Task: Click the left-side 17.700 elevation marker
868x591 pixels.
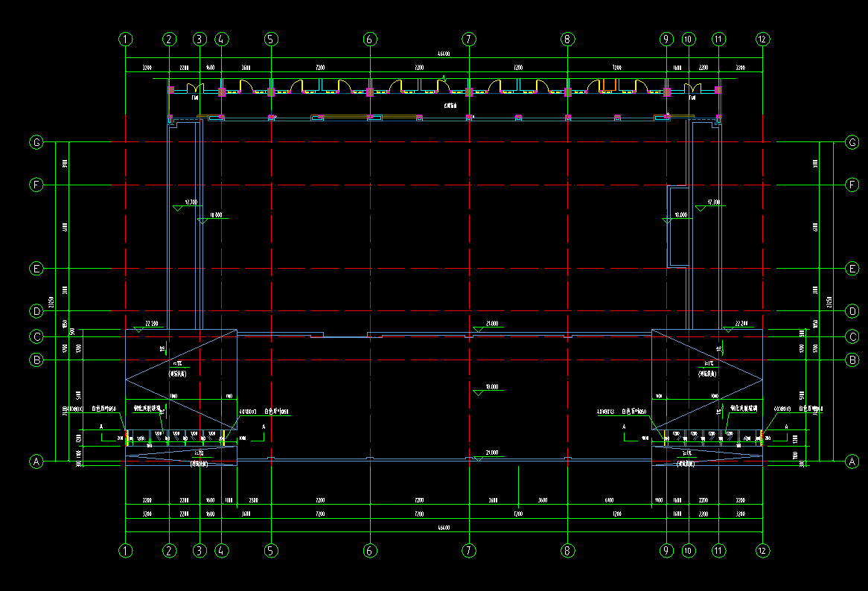Action: (x=190, y=202)
